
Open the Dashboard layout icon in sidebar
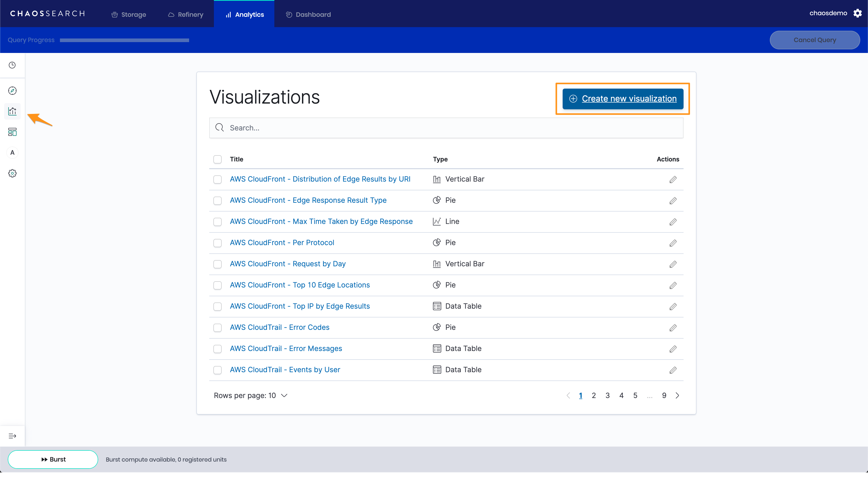pos(12,132)
